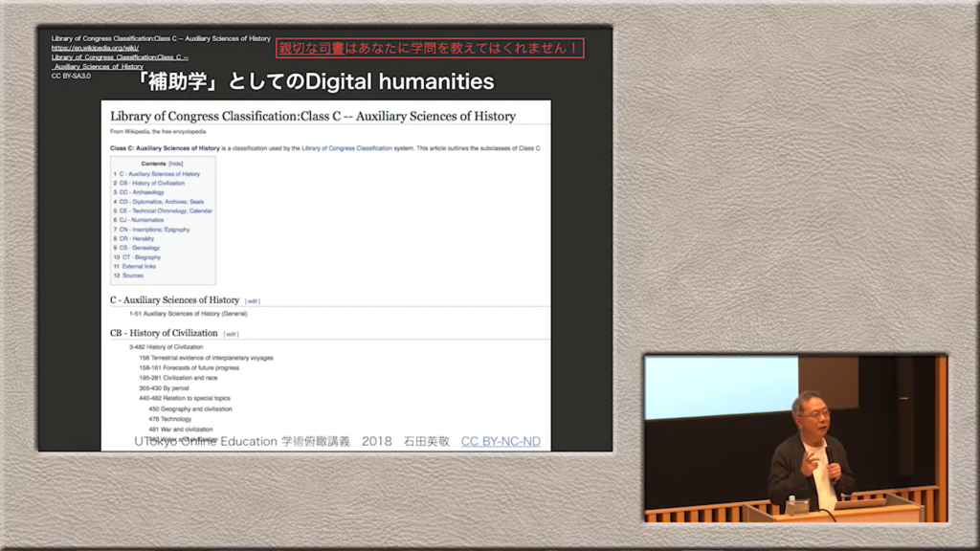Viewport: 980px width, 551px height.
Task: Click the speaker camera video inset
Action: 795,438
